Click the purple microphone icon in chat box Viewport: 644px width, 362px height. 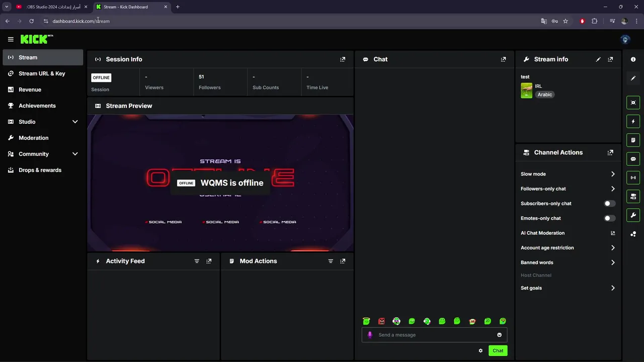tap(370, 335)
